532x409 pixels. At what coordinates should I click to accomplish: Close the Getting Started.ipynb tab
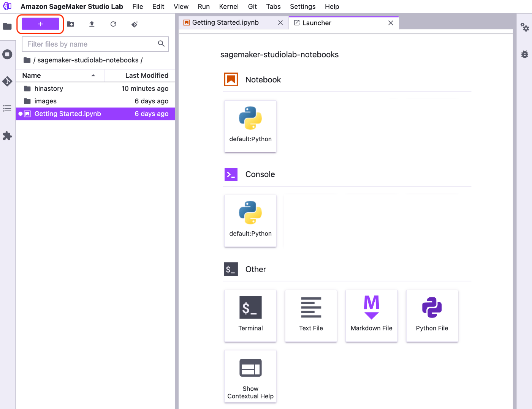pos(280,23)
